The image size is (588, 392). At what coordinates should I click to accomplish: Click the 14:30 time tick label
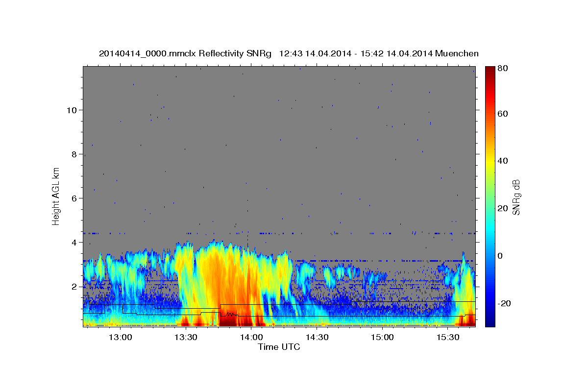coord(317,337)
